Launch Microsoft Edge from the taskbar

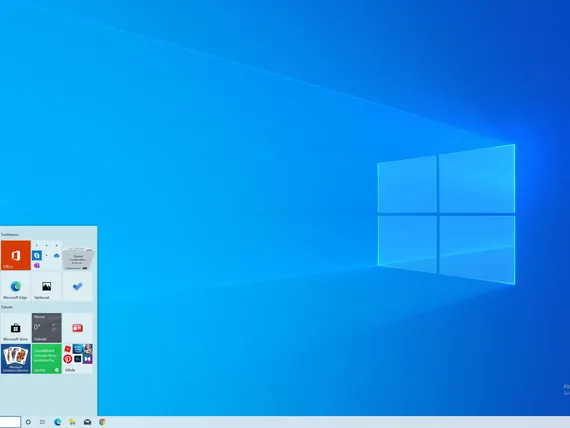pyautogui.click(x=57, y=422)
